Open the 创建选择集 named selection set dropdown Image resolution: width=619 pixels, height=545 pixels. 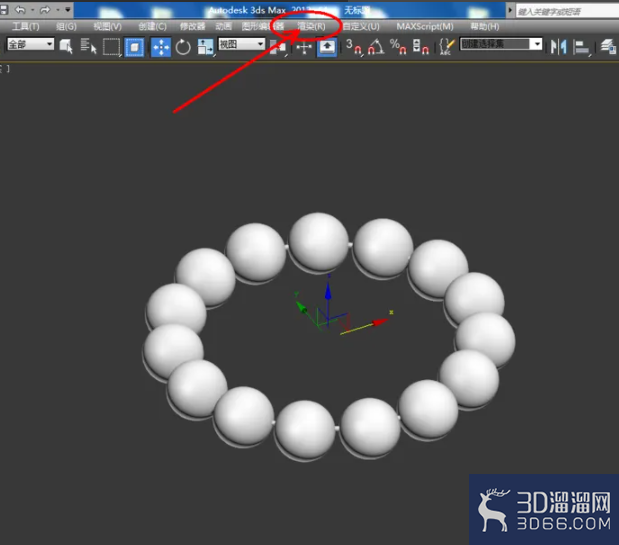501,44
